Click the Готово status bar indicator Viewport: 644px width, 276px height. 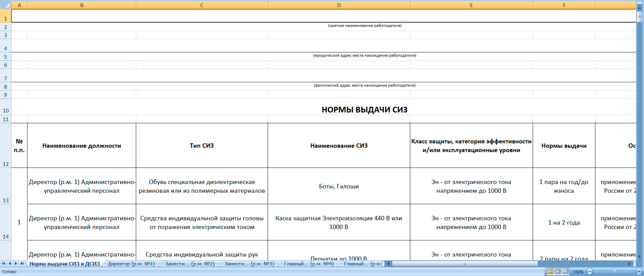(9, 272)
